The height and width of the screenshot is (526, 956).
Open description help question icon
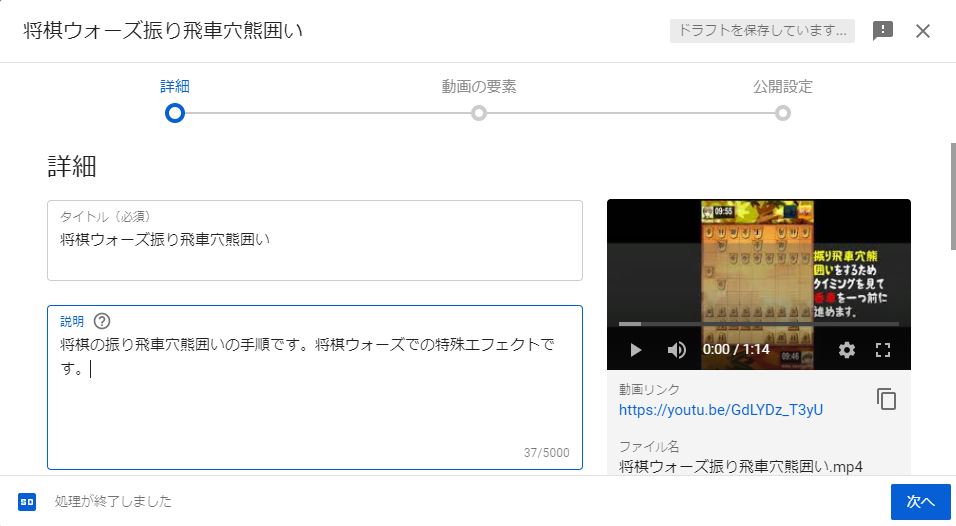pos(102,321)
